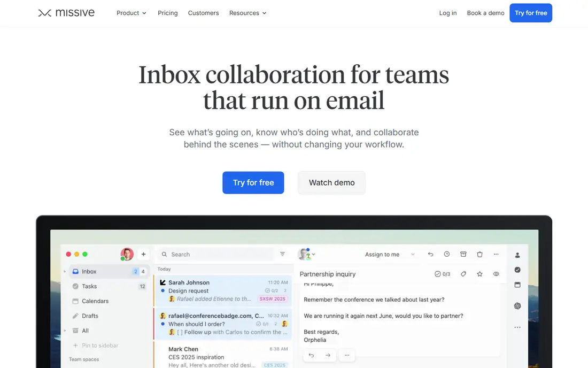
Task: Click the Team spaces heading
Action: 84,359
